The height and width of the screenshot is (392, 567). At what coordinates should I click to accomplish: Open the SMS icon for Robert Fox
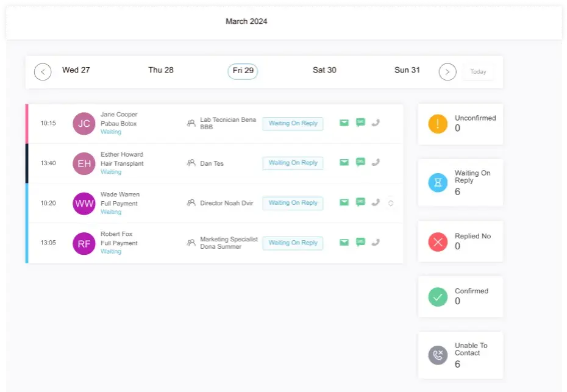360,242
